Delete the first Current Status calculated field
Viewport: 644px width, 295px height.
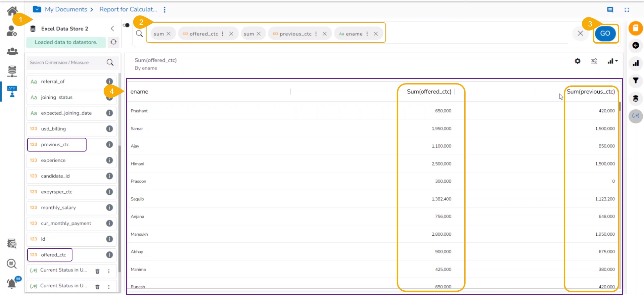click(x=97, y=271)
